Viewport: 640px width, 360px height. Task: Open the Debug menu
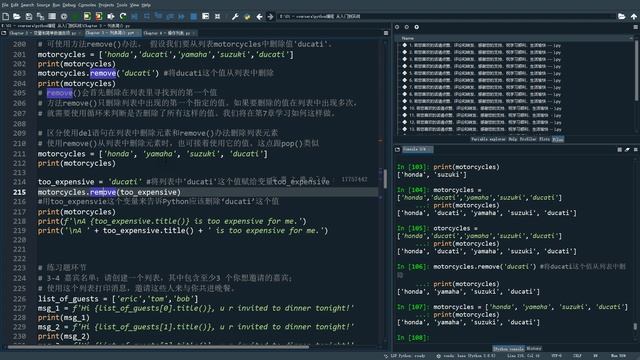point(69,5)
